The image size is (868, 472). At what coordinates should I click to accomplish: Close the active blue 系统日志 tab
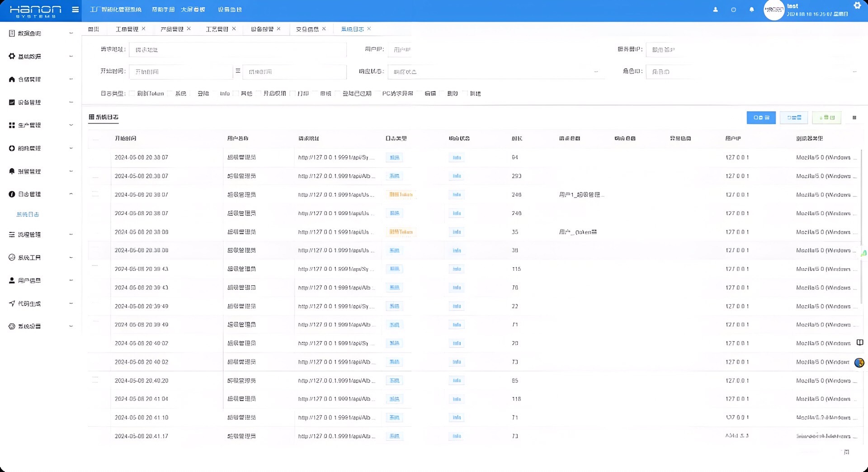point(369,29)
